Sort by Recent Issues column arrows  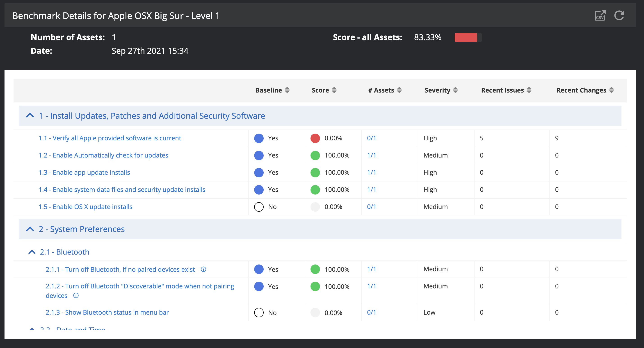529,90
